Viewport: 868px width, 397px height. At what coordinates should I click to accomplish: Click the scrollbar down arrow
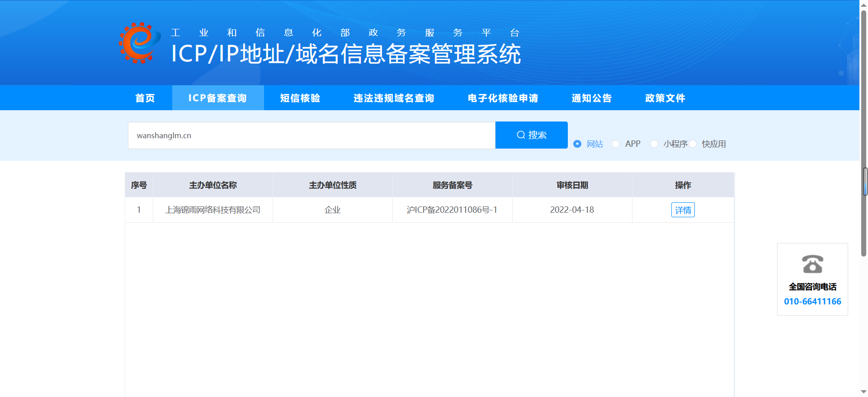864,392
